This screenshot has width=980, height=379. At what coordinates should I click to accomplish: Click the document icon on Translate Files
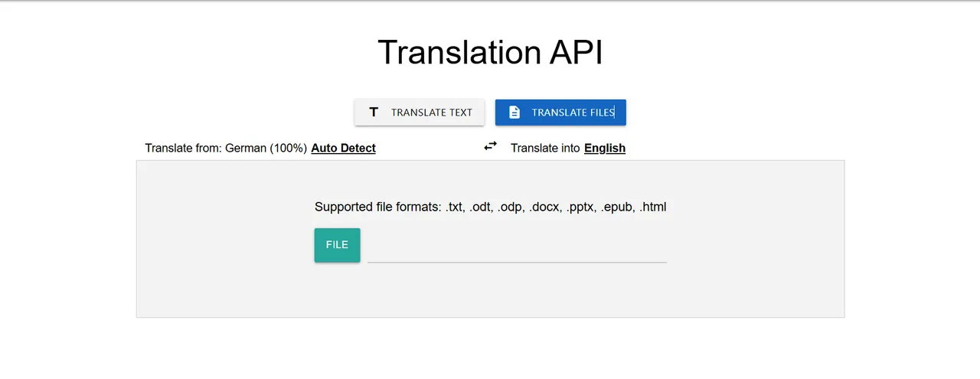click(514, 113)
